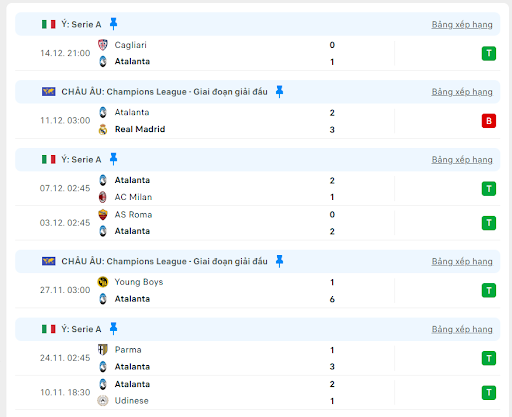Click the red B loss badge
This screenshot has width=512, height=417.
(x=489, y=121)
